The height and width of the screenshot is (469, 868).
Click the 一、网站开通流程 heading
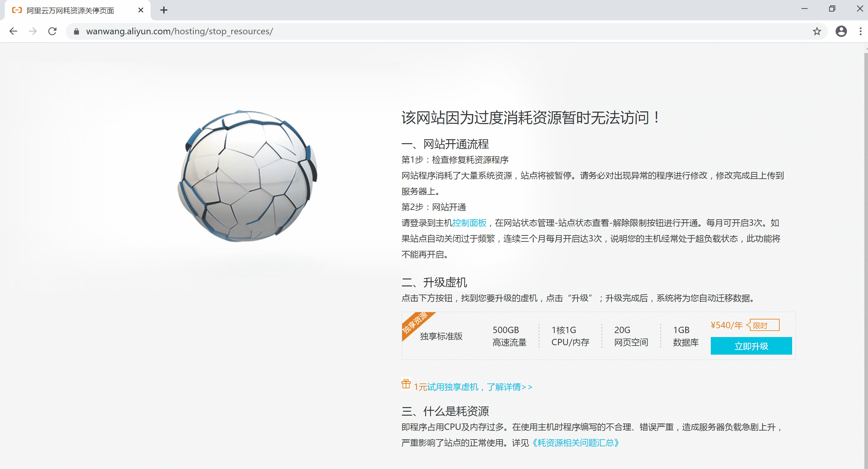click(x=445, y=144)
